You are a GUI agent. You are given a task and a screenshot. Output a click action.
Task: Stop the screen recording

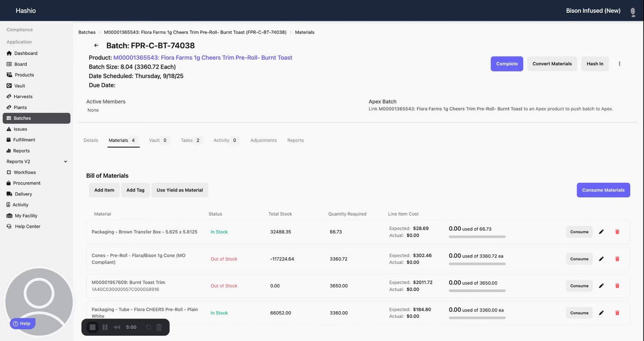coord(92,327)
